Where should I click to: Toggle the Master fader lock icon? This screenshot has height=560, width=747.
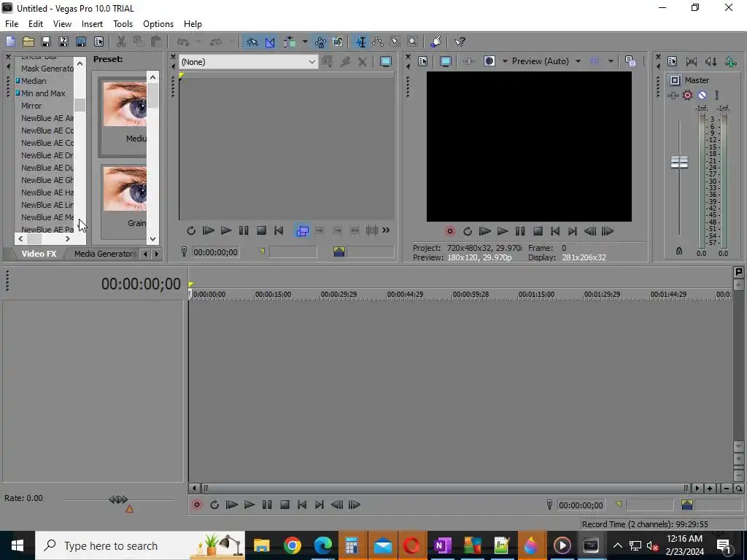(679, 251)
